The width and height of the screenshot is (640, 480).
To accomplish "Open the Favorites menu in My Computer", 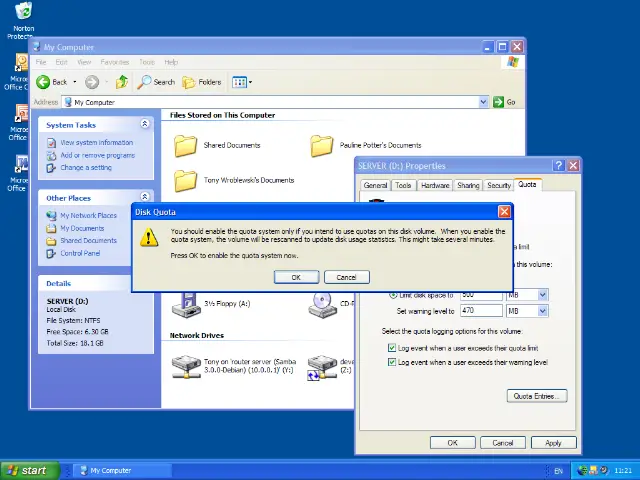I will point(115,62).
